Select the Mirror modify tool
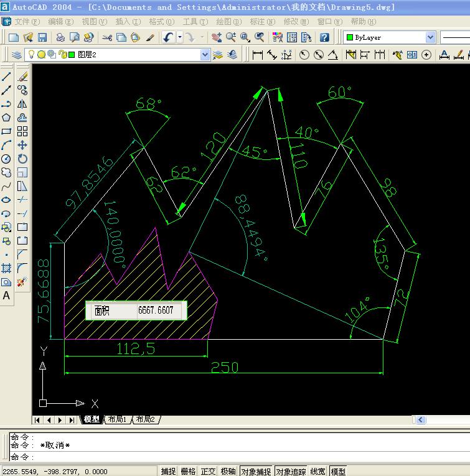 (x=22, y=104)
